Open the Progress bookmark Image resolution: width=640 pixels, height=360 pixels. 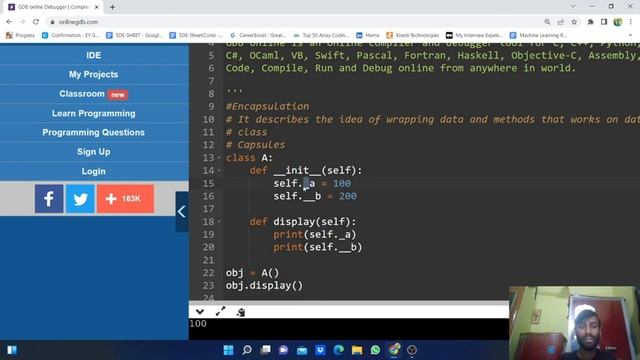pyautogui.click(x=20, y=36)
